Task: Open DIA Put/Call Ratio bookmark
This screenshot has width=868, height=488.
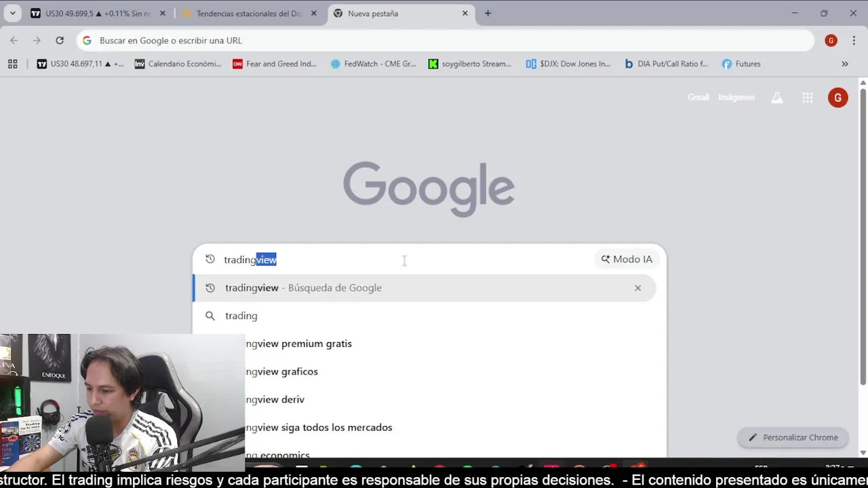Action: (x=666, y=64)
